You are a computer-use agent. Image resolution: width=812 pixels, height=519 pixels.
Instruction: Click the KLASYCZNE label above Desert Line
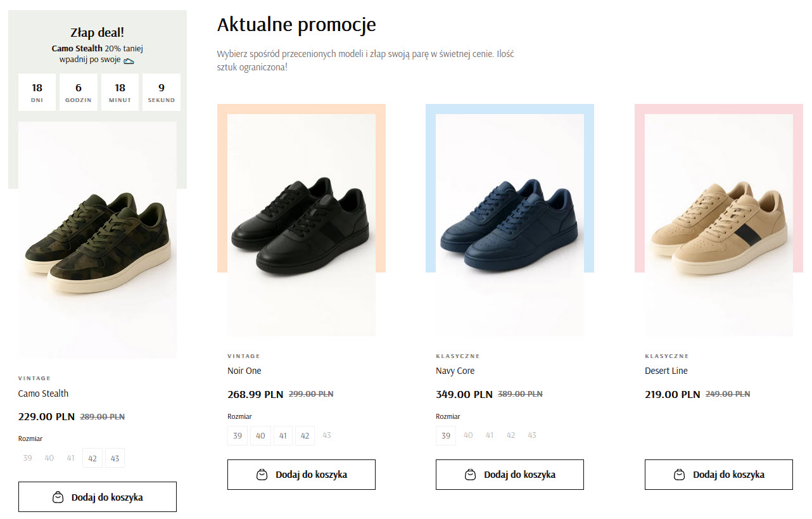click(x=667, y=356)
